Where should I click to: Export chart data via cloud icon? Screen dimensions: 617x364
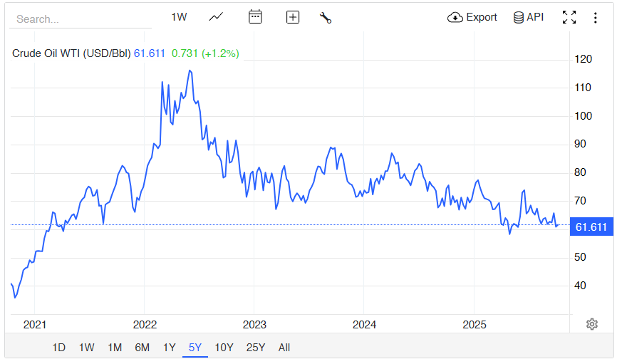pos(472,17)
